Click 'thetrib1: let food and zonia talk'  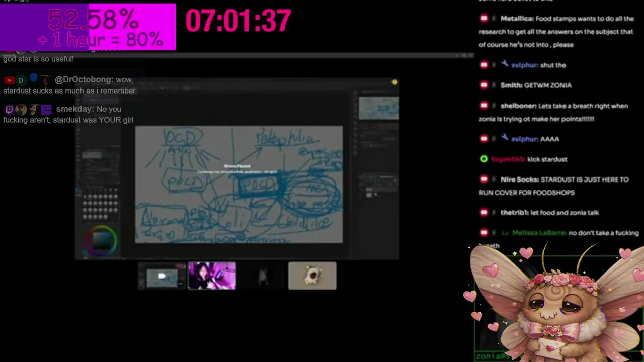549,213
